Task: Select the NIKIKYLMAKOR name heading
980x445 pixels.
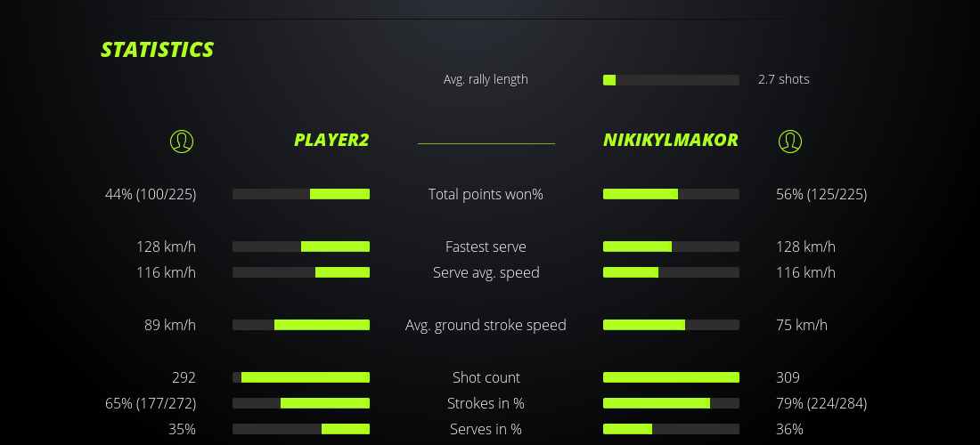Action: 670,140
